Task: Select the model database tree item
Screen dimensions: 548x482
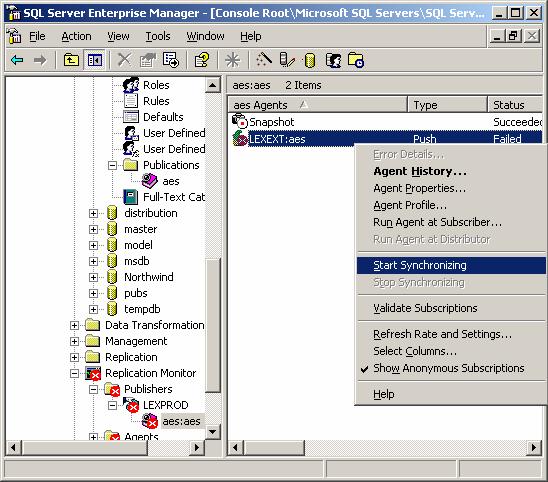Action: click(x=138, y=245)
